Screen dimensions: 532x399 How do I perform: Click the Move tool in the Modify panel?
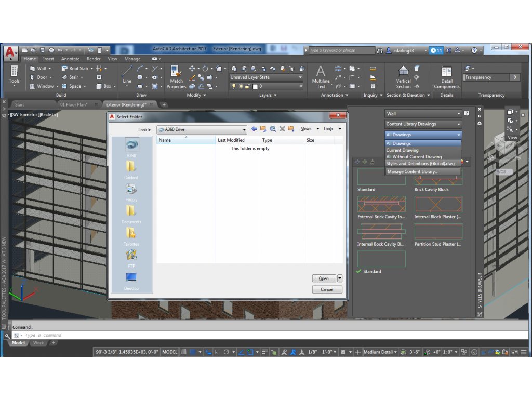pyautogui.click(x=192, y=69)
